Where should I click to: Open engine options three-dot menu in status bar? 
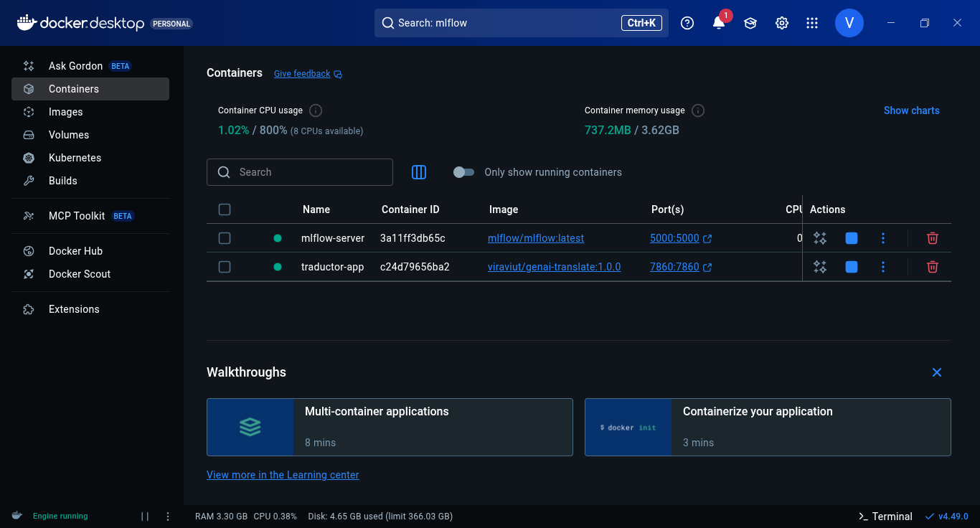pos(168,517)
